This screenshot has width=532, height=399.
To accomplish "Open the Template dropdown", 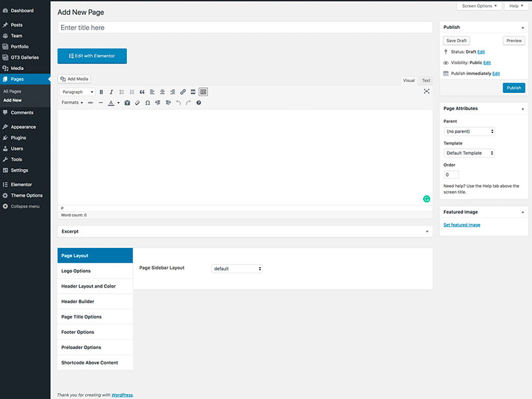I will (469, 153).
